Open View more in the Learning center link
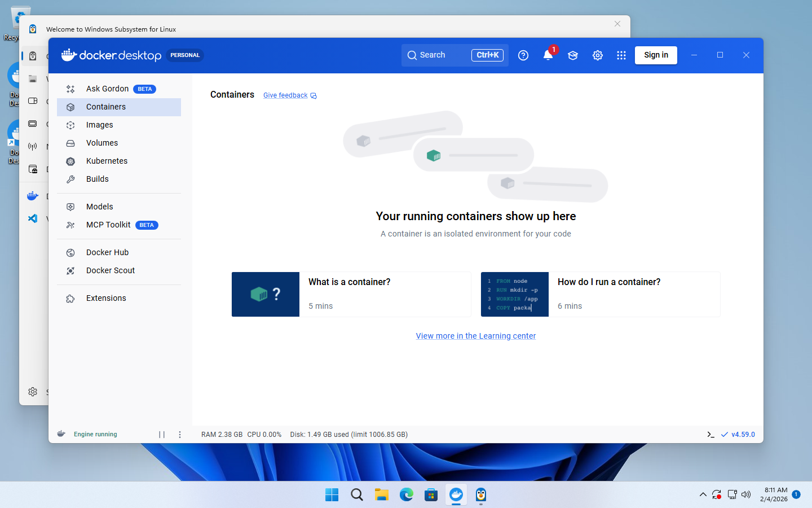This screenshot has height=508, width=812. [x=475, y=336]
